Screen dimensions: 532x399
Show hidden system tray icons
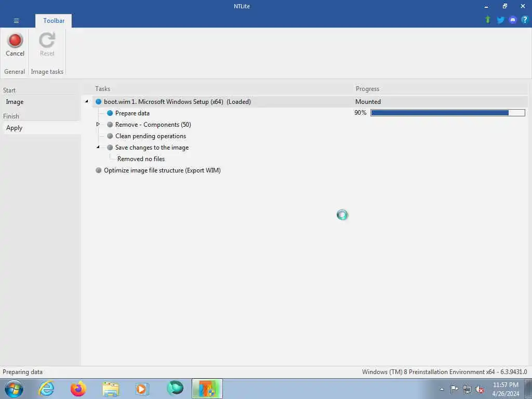[x=442, y=390]
